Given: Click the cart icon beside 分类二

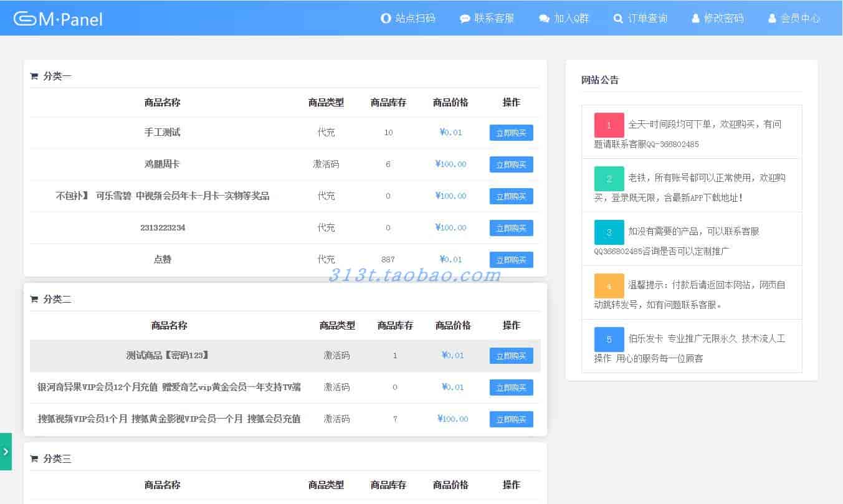Looking at the screenshot, I should (34, 300).
